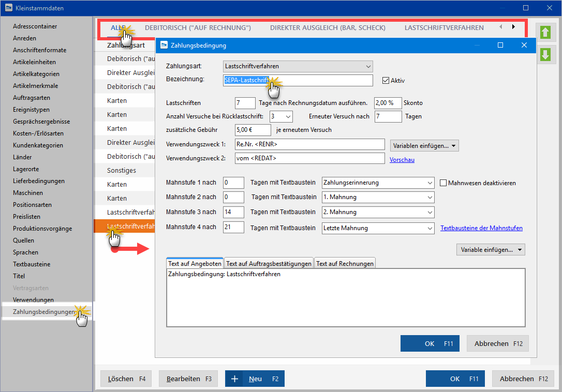Open Anzahl Versuche bei Rücklastschrift dropdown
Image resolution: width=562 pixels, height=392 pixels.
[282, 116]
